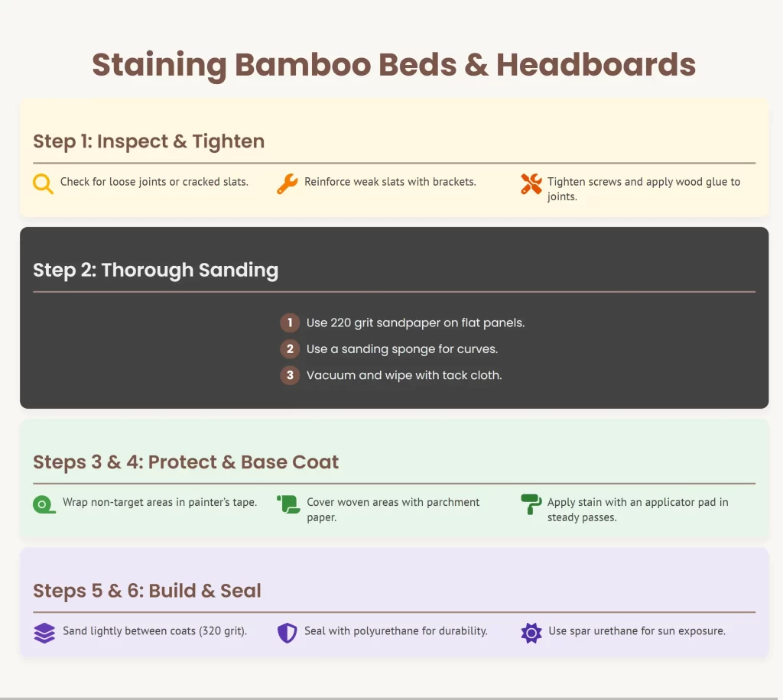The height and width of the screenshot is (700, 783).
Task: Click the number 2 sanding badge
Action: (290, 349)
